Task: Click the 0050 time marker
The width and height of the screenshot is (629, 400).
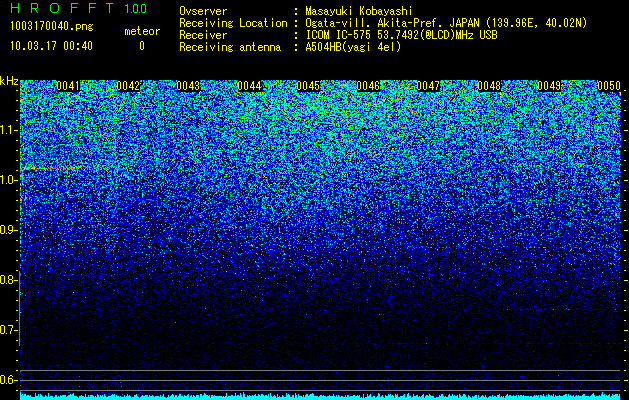Action: (609, 86)
